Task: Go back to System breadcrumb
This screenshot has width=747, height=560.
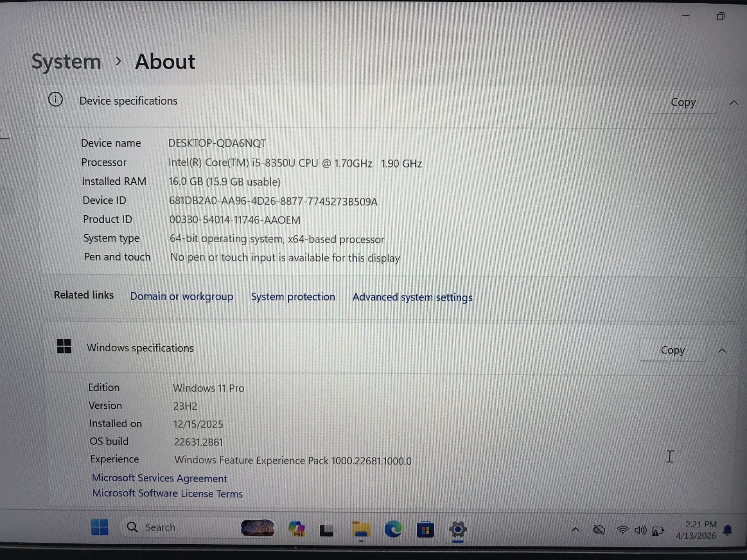Action: (66, 62)
